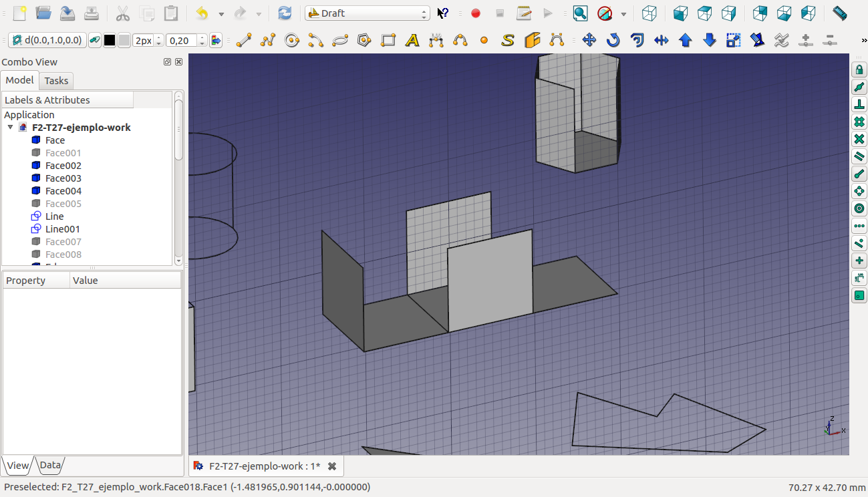The image size is (868, 497).
Task: Click the Move tool icon
Action: coord(589,41)
